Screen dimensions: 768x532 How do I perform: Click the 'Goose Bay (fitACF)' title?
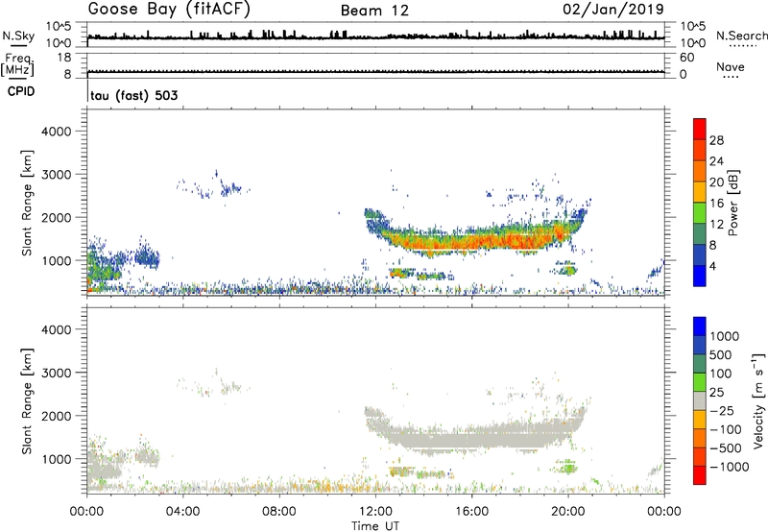point(169,10)
